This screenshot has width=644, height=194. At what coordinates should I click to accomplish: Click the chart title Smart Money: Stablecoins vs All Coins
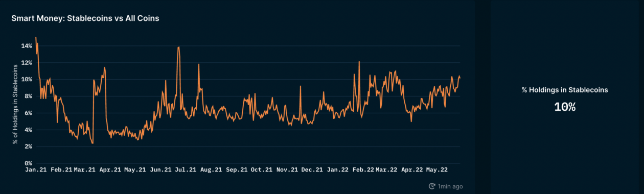coord(85,18)
